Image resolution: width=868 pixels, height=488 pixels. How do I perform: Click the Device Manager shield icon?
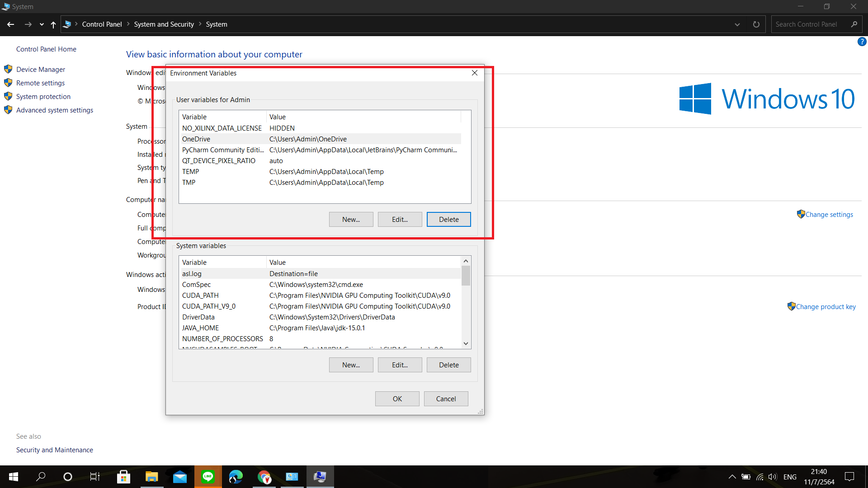[8, 69]
